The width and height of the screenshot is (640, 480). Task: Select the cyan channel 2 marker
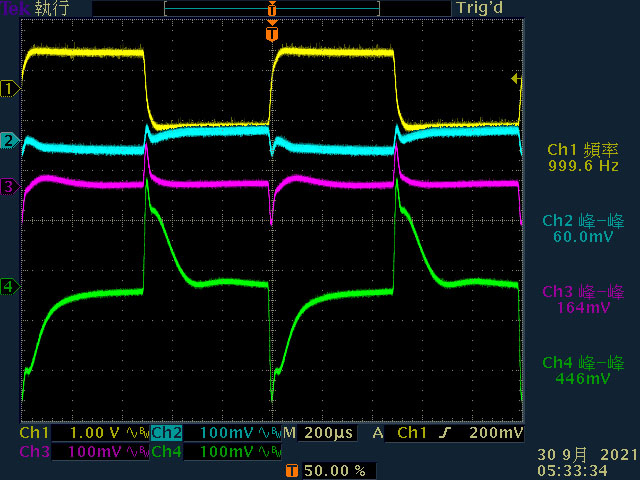point(10,141)
